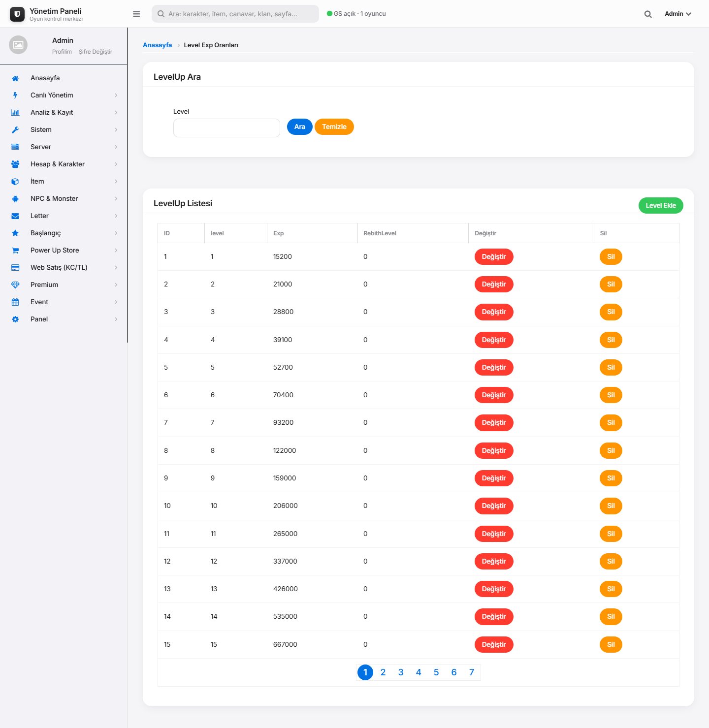Click the Letter envelope icon
The width and height of the screenshot is (709, 728).
pos(15,216)
